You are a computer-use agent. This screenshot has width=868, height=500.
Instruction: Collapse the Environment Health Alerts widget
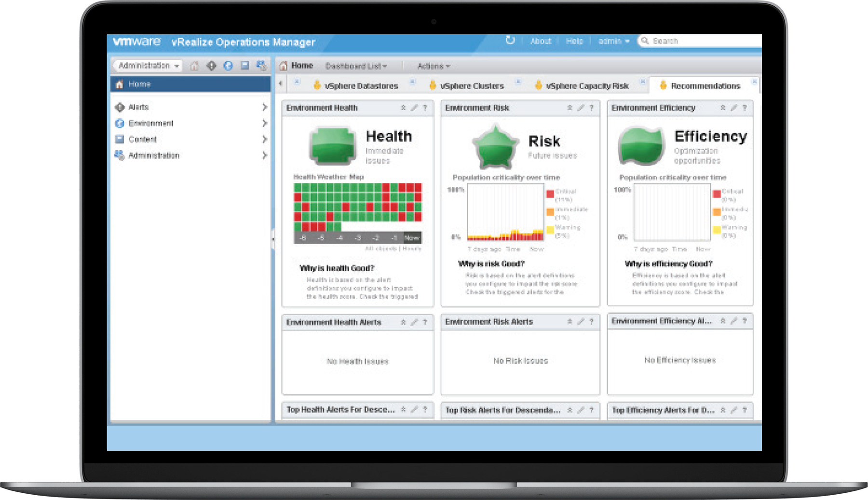click(403, 322)
